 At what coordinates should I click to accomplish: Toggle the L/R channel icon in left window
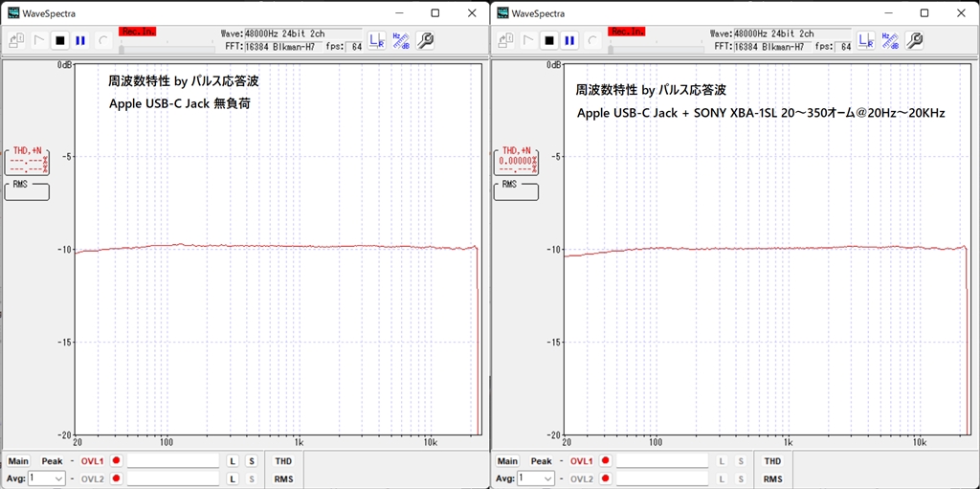(376, 40)
